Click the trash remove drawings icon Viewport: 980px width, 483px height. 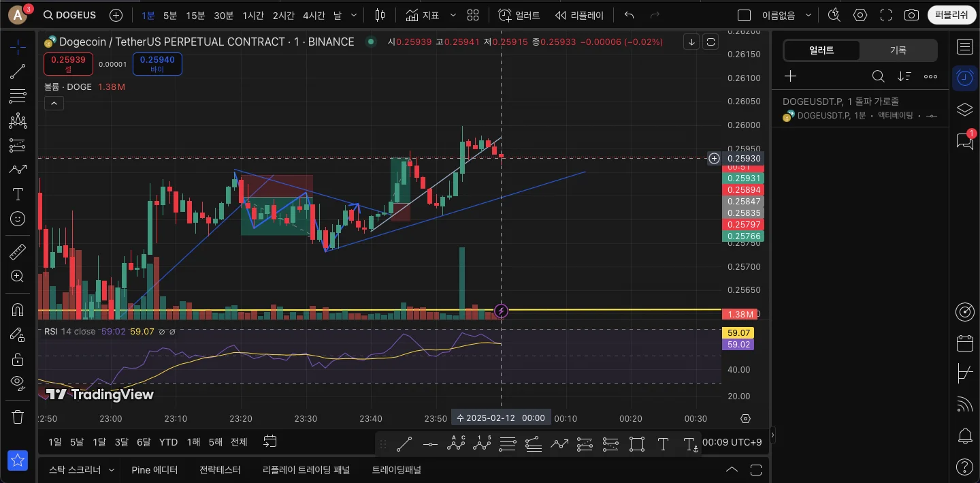coord(18,416)
